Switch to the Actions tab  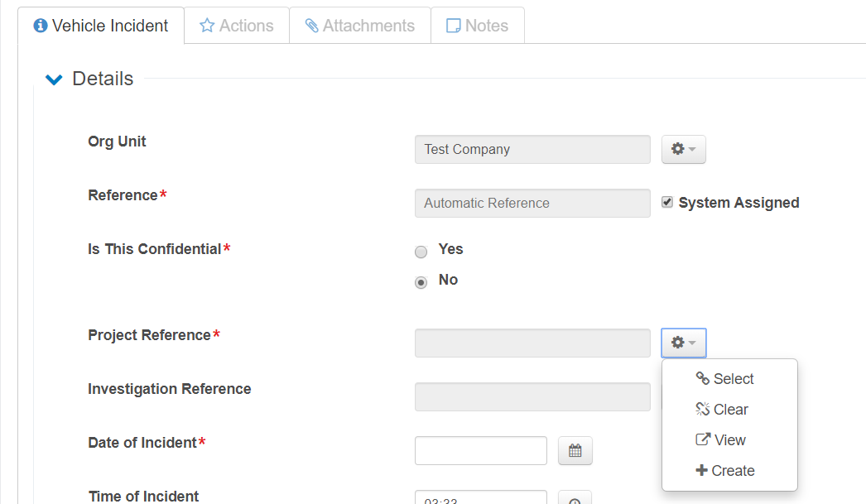click(x=237, y=26)
